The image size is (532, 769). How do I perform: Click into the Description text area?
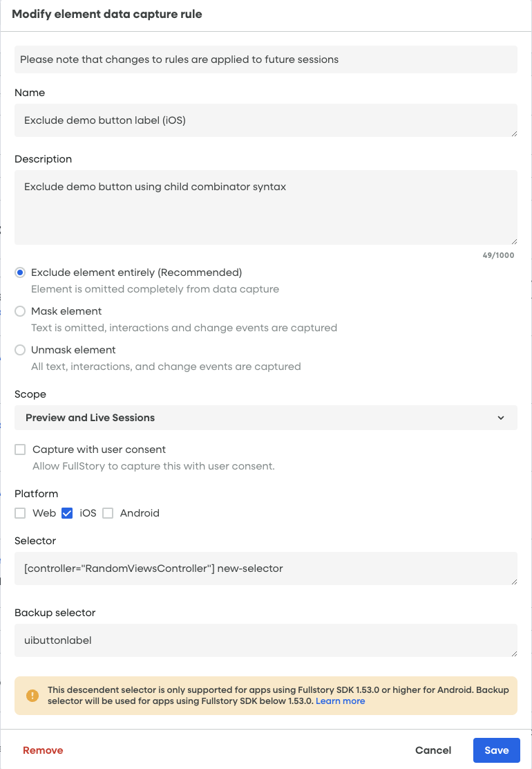pos(265,207)
